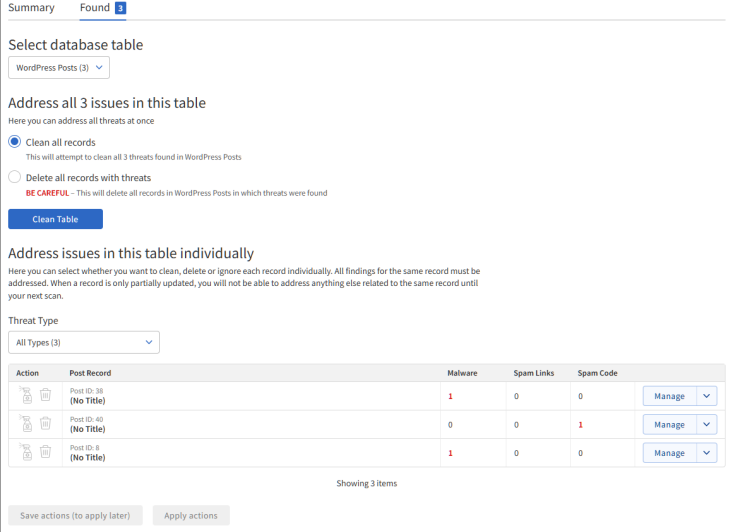Click the trash icon for Post ID 38
This screenshot has height=532, width=732.
(45, 396)
